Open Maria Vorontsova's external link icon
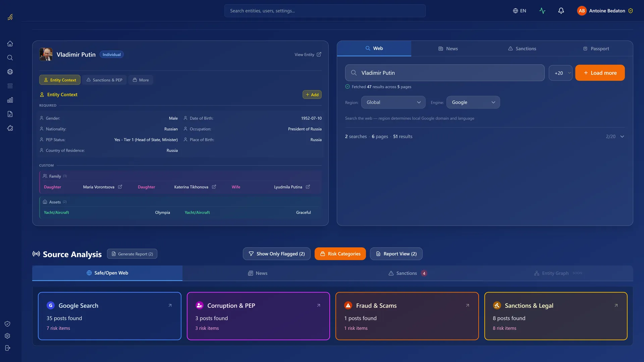 coord(120,187)
